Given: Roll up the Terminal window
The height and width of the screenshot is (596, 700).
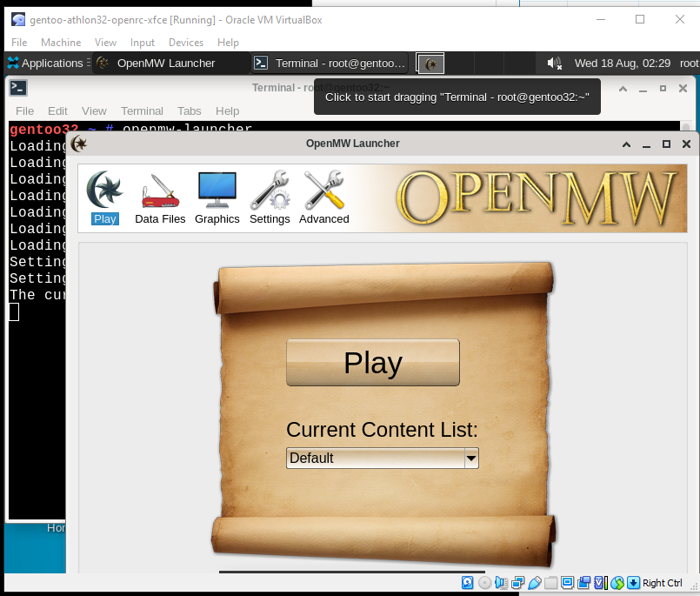Looking at the screenshot, I should [x=623, y=89].
